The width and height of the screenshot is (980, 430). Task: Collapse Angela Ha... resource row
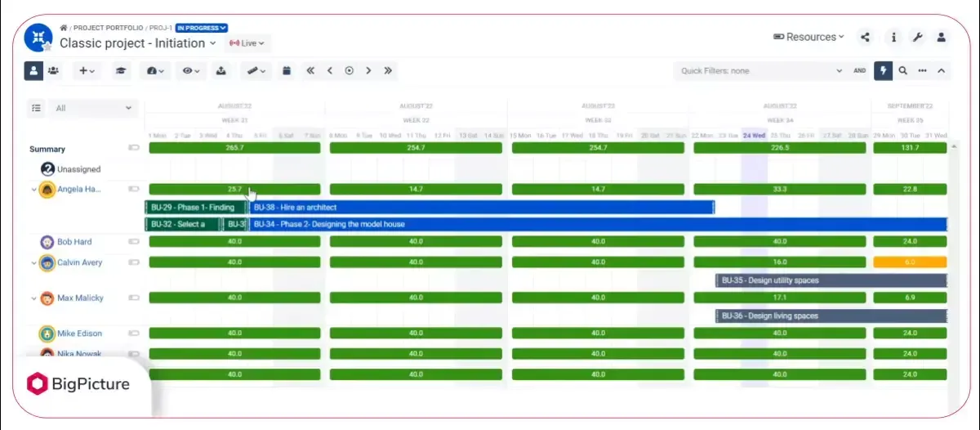(33, 189)
